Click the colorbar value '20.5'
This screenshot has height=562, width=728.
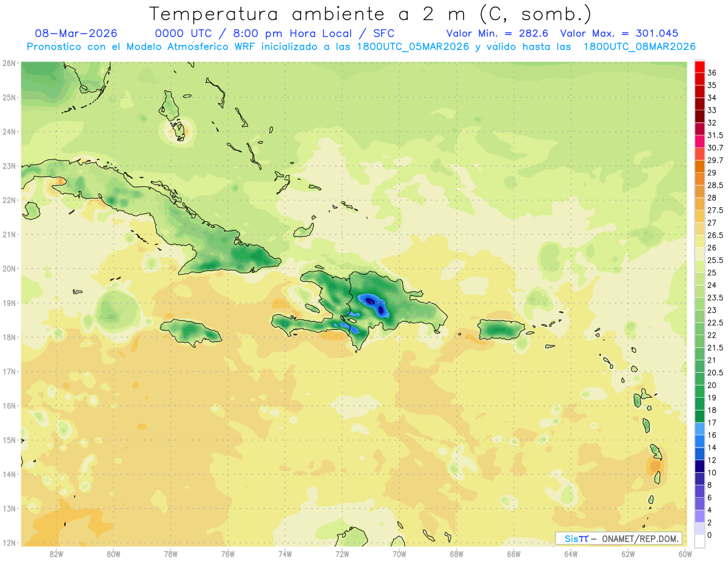coord(715,372)
